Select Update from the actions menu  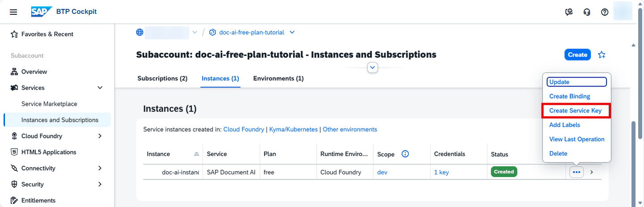tap(576, 82)
